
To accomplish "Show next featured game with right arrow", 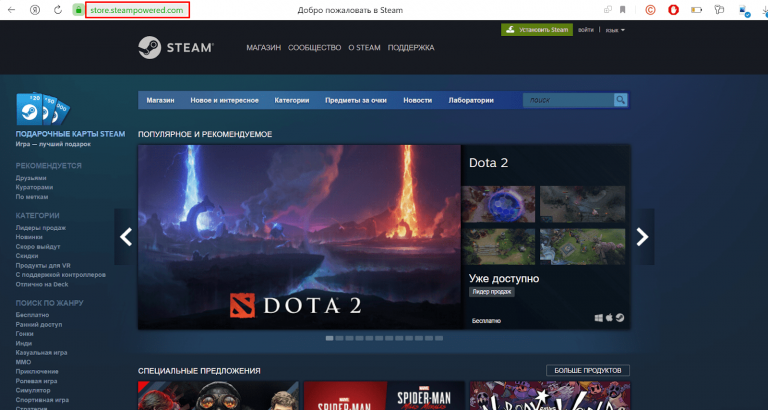I will (642, 237).
